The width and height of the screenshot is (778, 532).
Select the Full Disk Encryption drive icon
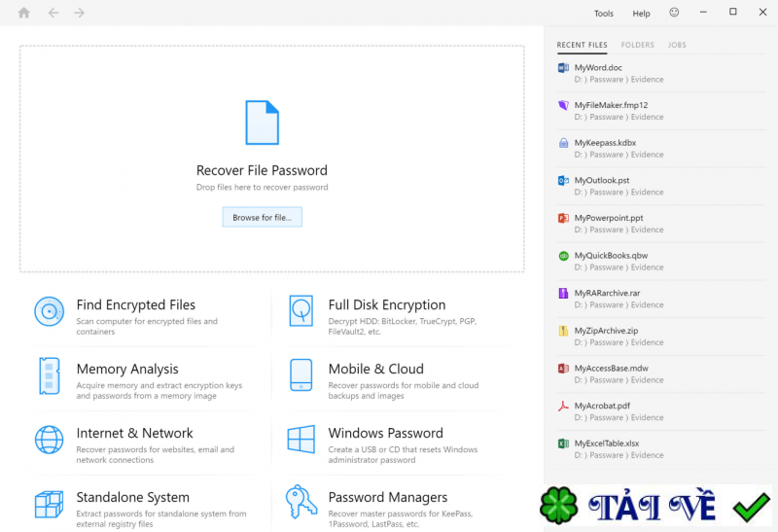pyautogui.click(x=301, y=311)
